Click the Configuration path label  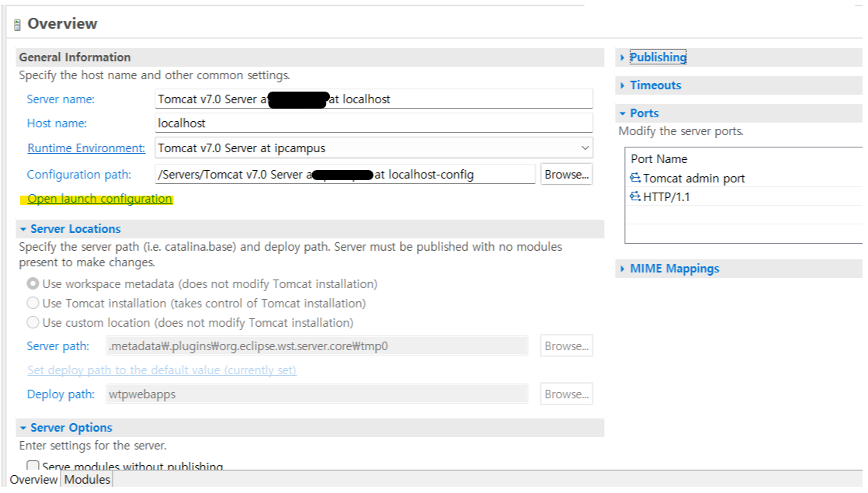[78, 175]
